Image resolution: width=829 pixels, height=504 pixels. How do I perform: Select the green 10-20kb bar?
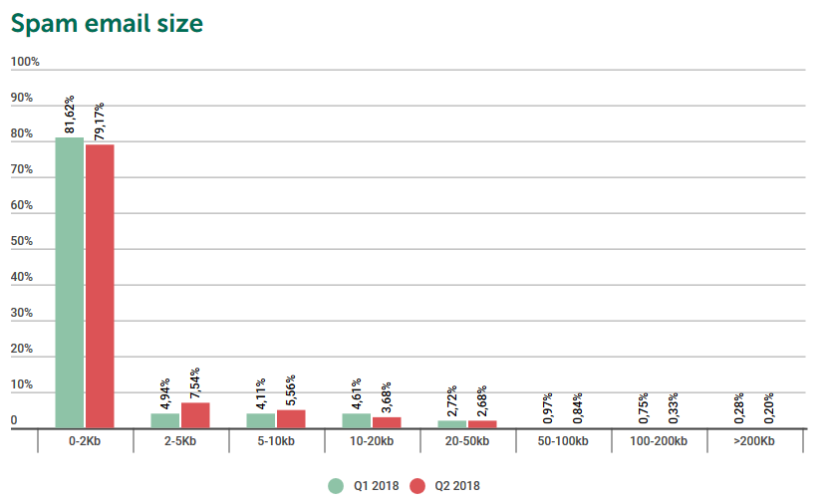coord(356,420)
